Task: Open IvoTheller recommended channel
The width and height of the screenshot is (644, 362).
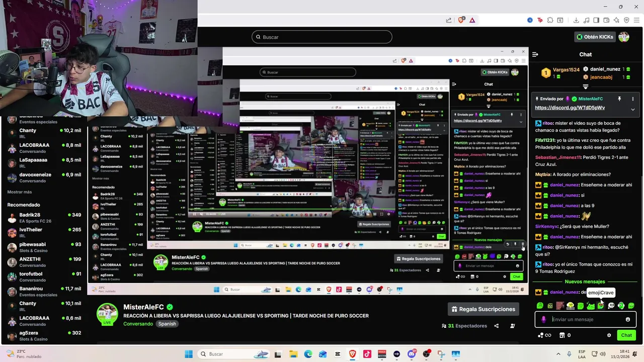Action: (x=44, y=232)
